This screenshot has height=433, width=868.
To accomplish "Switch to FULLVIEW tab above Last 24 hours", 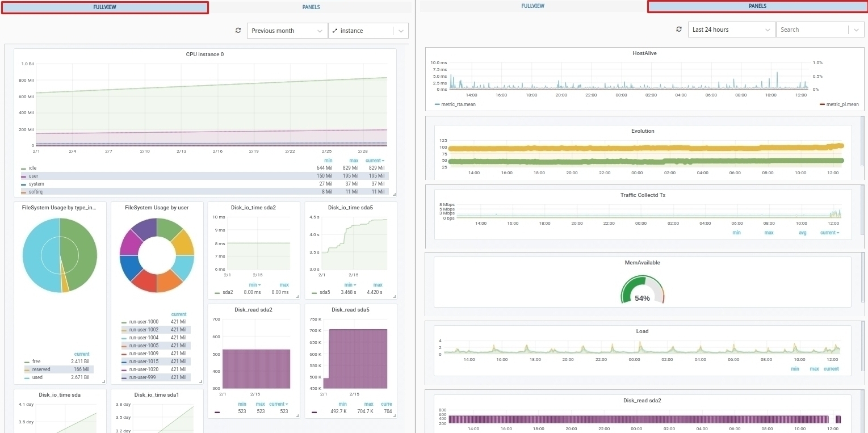I will click(533, 6).
